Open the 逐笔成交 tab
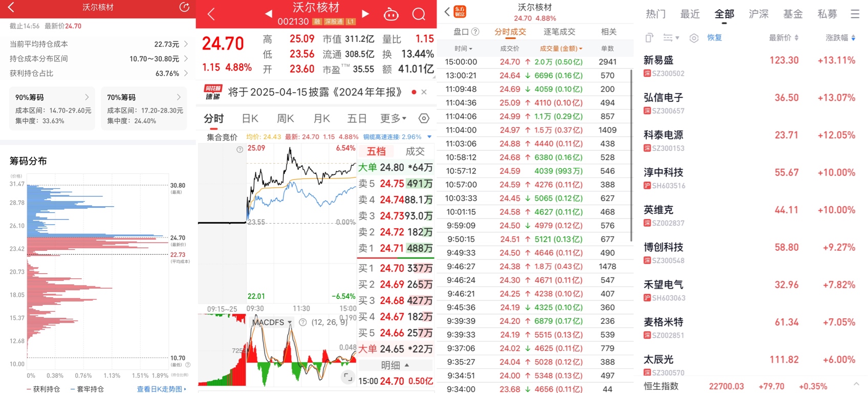The image size is (868, 393). pos(559,32)
